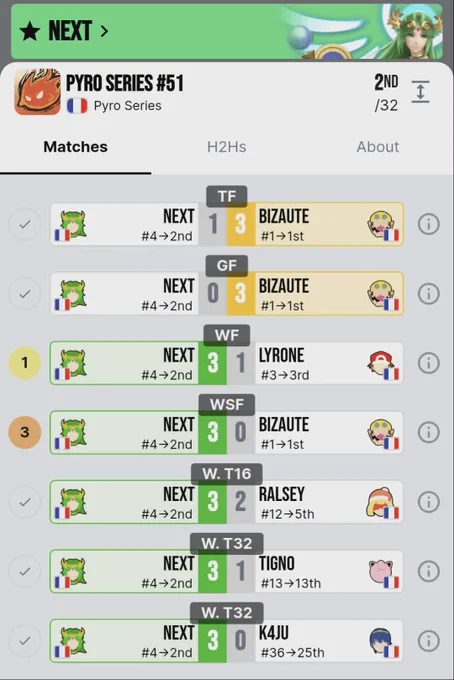Viewport: 454px width, 680px height.
Task: Show info for match versus K4JU
Action: 428,641
